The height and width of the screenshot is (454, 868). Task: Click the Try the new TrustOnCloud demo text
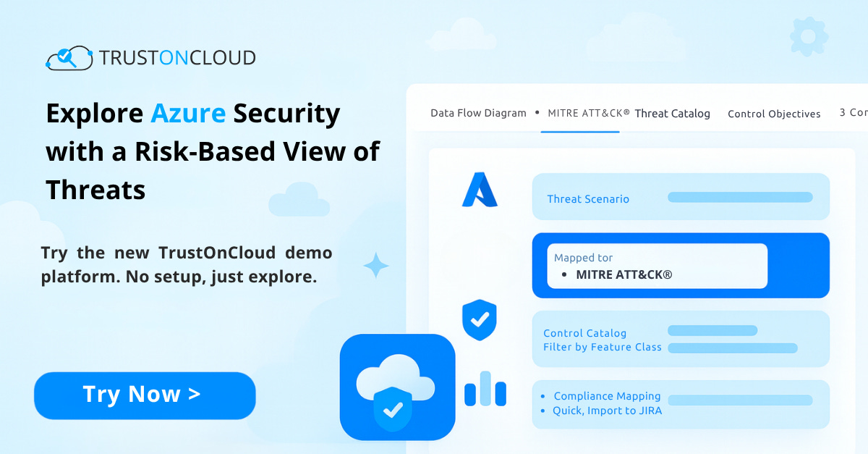[187, 265]
